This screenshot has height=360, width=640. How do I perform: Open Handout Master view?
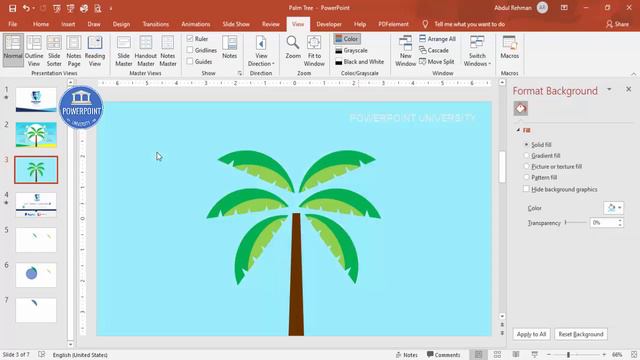click(146, 50)
